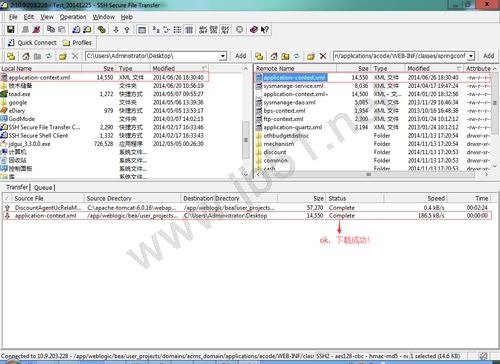Click the Paste toolbar icon
This screenshot has width=500, height=364.
[62, 29]
